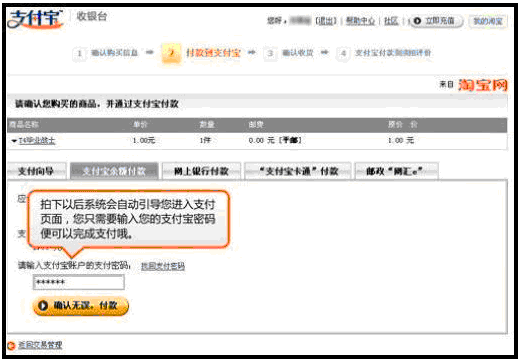Image resolution: width=520 pixels, height=361 pixels.
Task: Focus the payment password input field
Action: (x=79, y=282)
